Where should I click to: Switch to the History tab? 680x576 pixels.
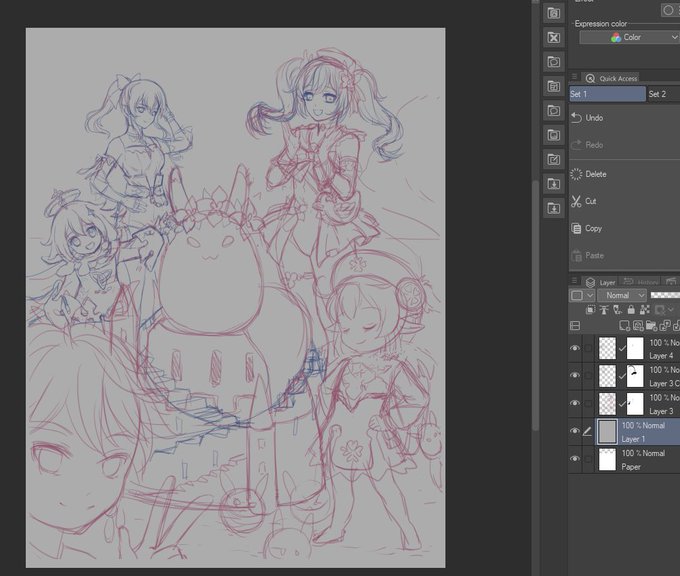641,282
